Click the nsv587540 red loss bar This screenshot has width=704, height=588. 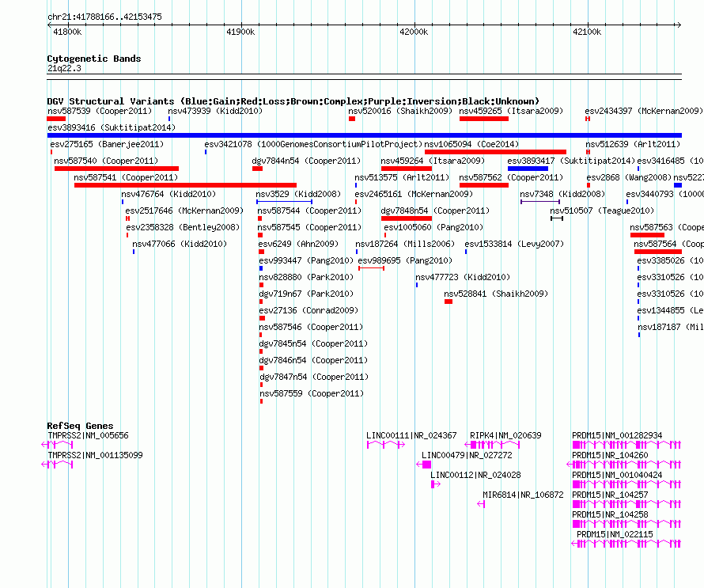116,169
